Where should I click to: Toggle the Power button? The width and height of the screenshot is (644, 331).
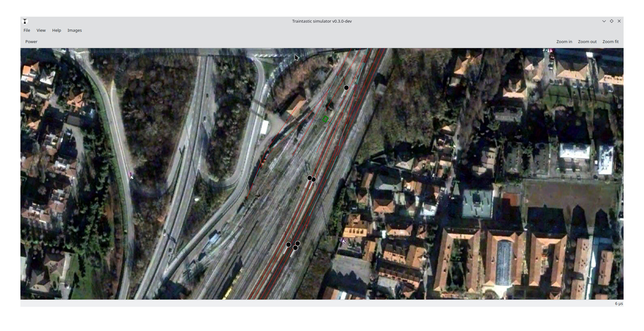tap(31, 41)
